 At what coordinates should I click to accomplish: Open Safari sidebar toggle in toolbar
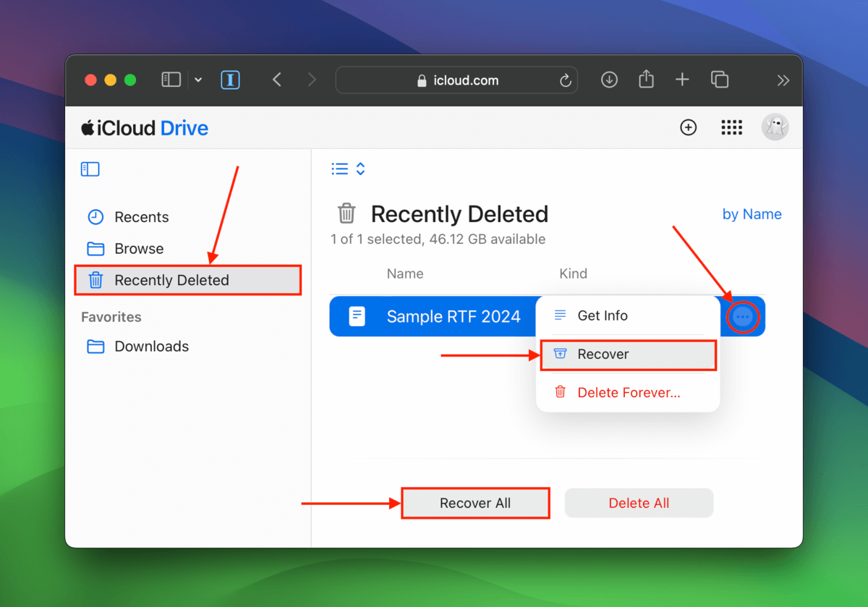(x=171, y=80)
